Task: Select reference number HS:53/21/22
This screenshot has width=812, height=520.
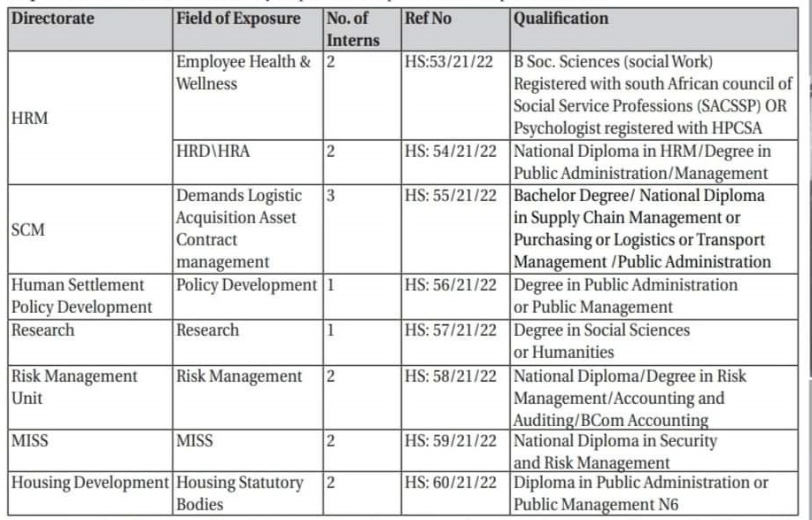Action: (452, 64)
